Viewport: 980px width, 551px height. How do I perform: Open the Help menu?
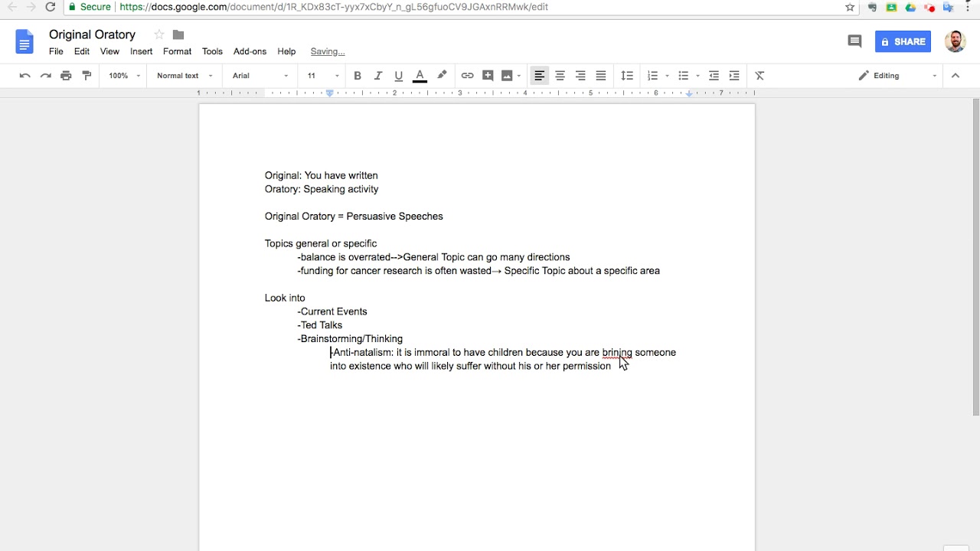coord(286,51)
